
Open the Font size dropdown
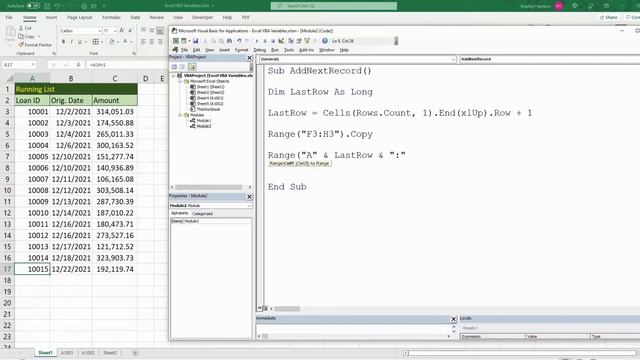[115, 31]
